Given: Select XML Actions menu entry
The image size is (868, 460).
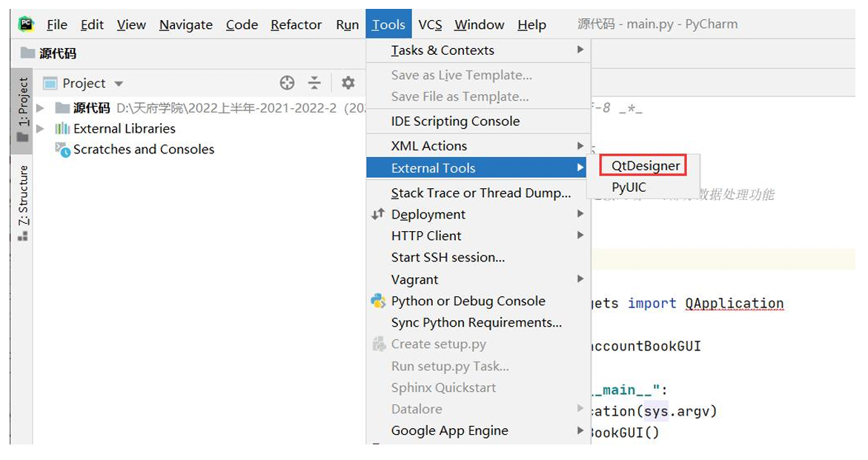Looking at the screenshot, I should (x=479, y=146).
